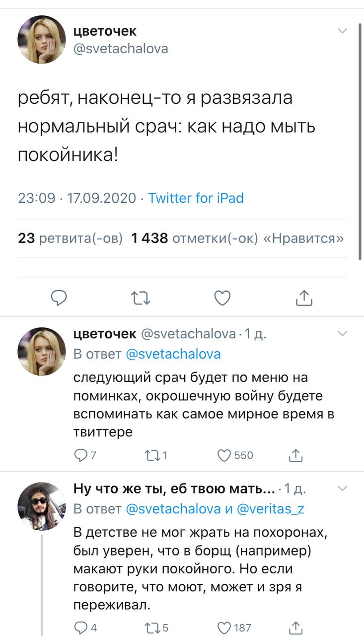Open the Twitter for iPad link

196,198
